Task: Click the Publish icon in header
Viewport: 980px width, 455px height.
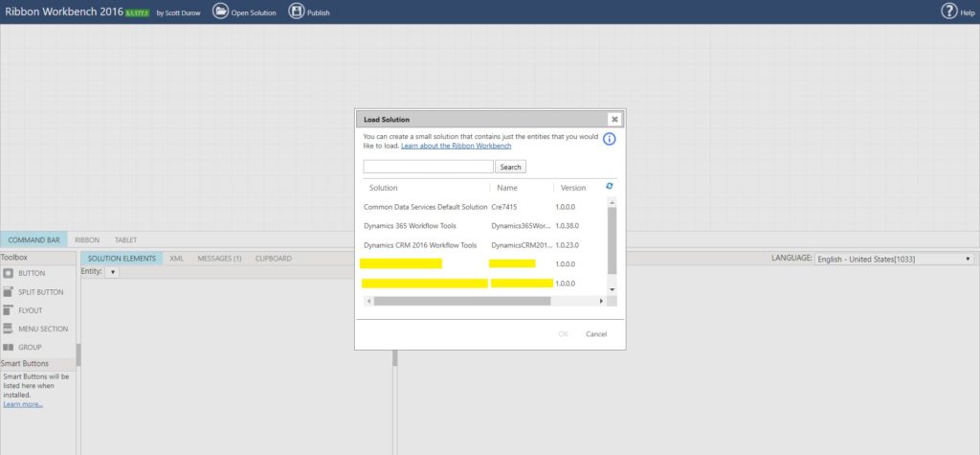Action: [297, 11]
